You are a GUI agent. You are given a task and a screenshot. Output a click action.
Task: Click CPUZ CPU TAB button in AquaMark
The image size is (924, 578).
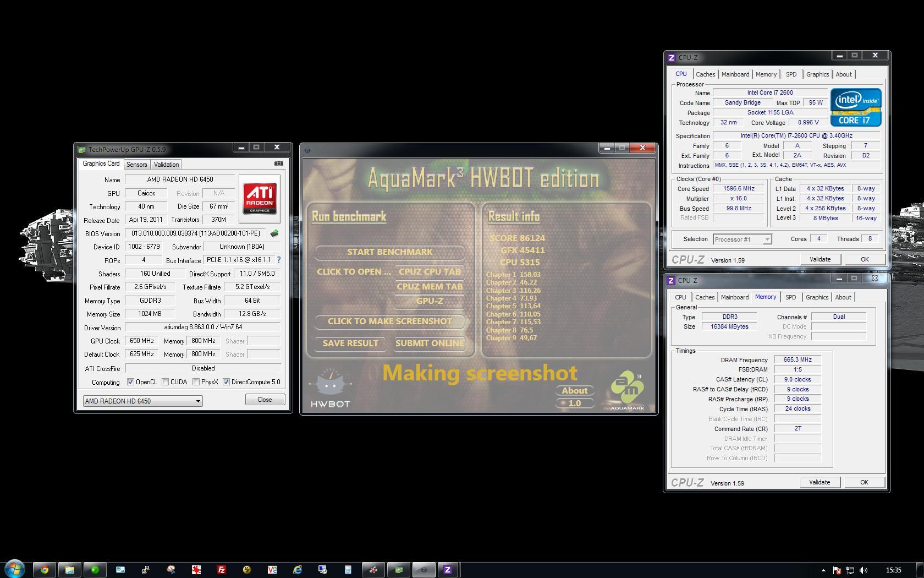pos(430,271)
